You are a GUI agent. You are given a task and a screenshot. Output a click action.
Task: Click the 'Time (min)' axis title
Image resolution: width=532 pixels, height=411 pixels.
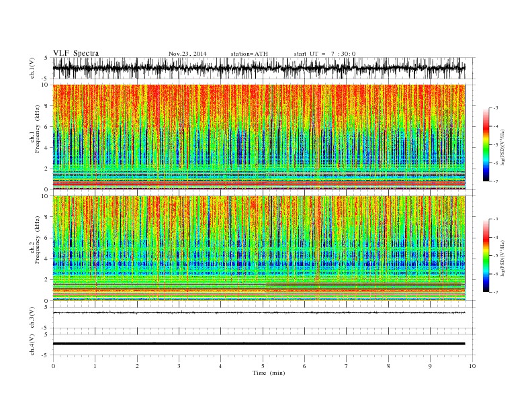(x=269, y=373)
